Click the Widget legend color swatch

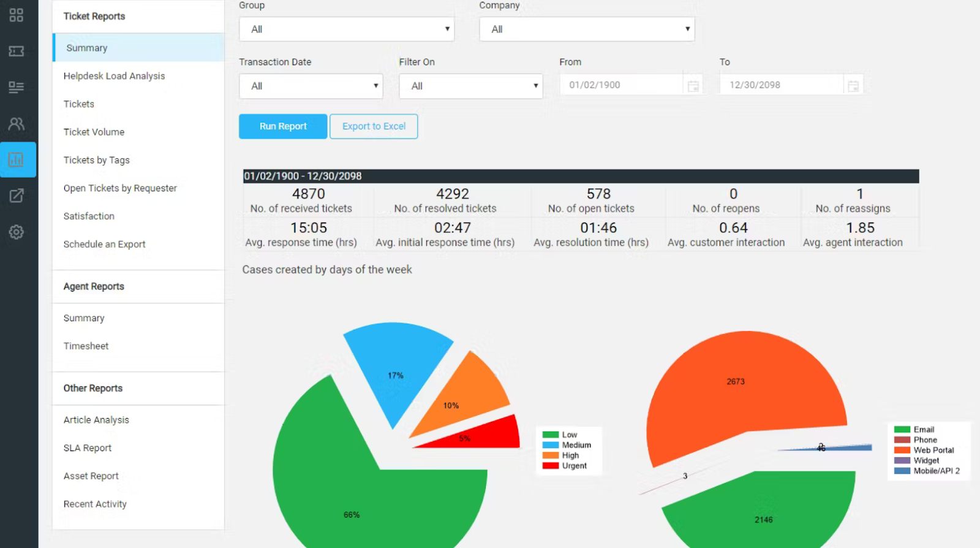(x=902, y=461)
